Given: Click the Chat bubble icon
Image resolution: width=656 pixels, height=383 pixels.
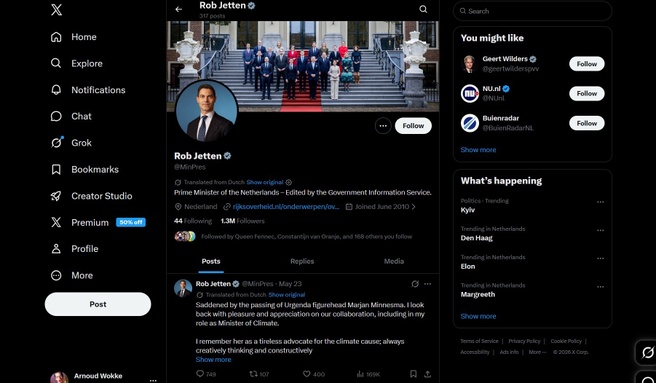Looking at the screenshot, I should click(56, 116).
